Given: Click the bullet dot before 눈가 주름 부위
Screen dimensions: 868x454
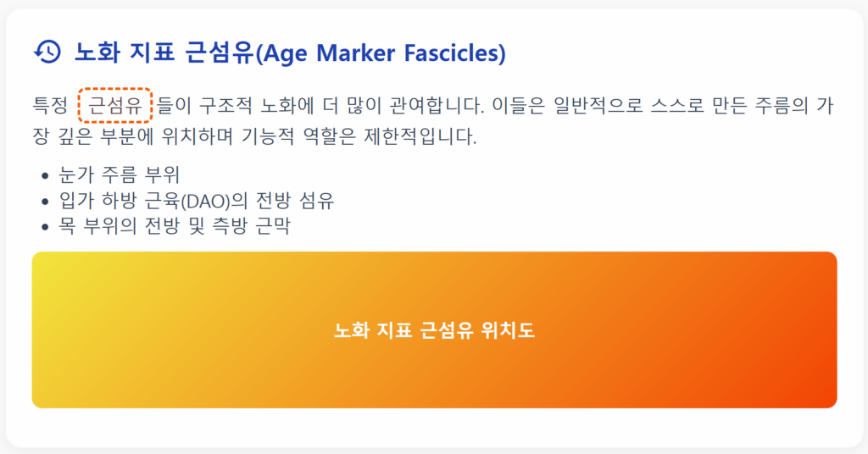Looking at the screenshot, I should pos(46,176).
